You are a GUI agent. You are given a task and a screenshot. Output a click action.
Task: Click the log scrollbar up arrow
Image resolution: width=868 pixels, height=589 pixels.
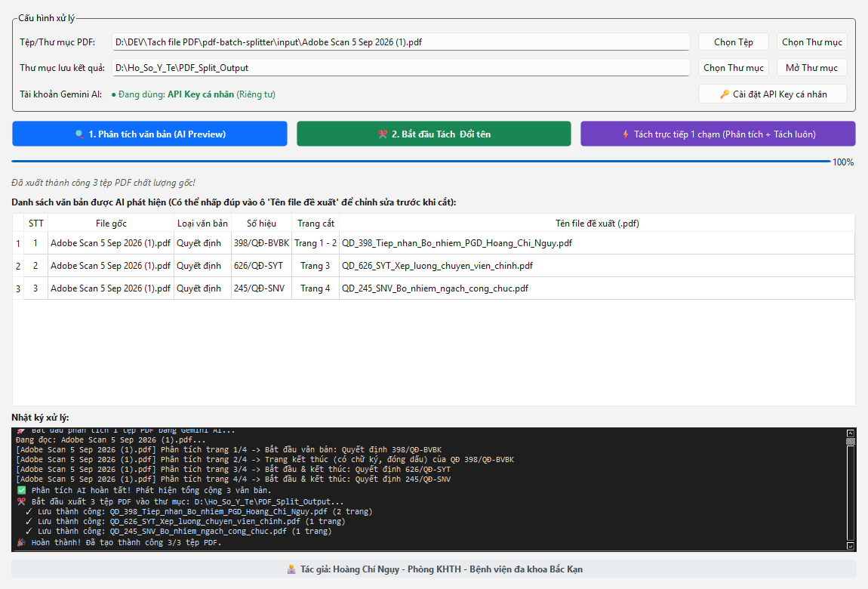click(851, 433)
